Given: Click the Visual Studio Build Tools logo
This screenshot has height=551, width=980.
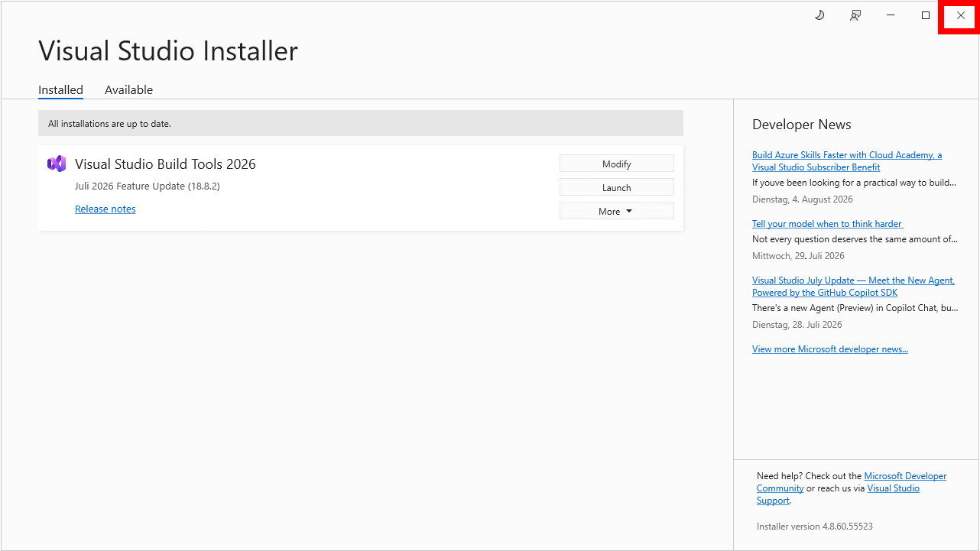Looking at the screenshot, I should [x=57, y=164].
